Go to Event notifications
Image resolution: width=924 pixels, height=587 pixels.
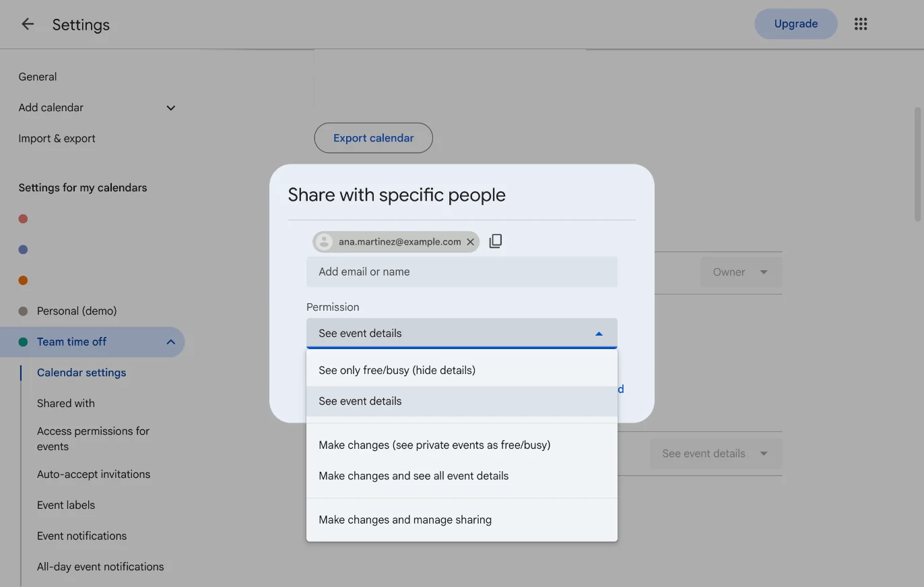point(81,536)
